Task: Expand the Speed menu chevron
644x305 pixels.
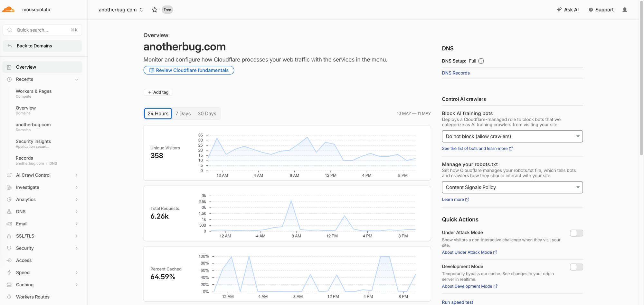Action: pos(77,272)
